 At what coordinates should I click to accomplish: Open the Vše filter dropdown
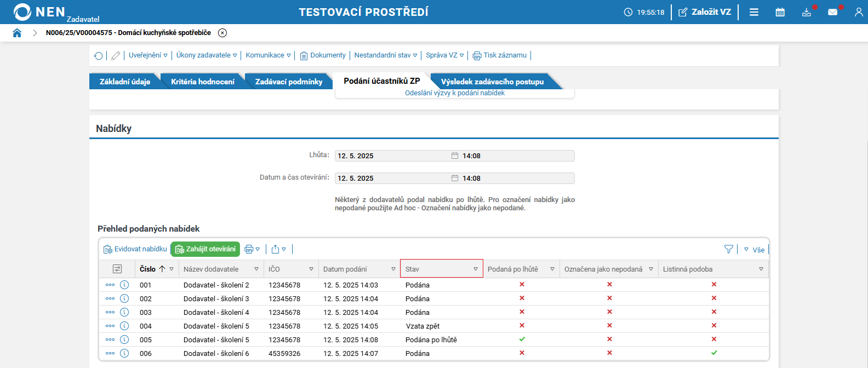tap(754, 250)
